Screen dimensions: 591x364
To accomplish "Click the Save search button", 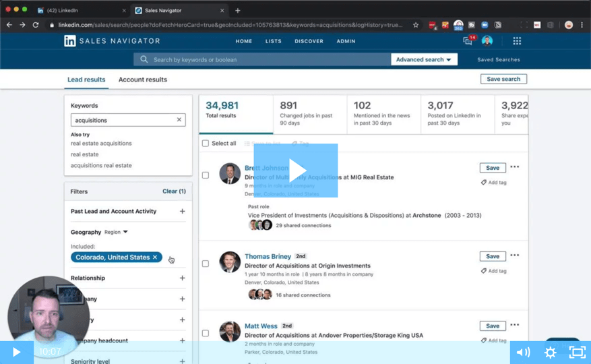I will (503, 79).
